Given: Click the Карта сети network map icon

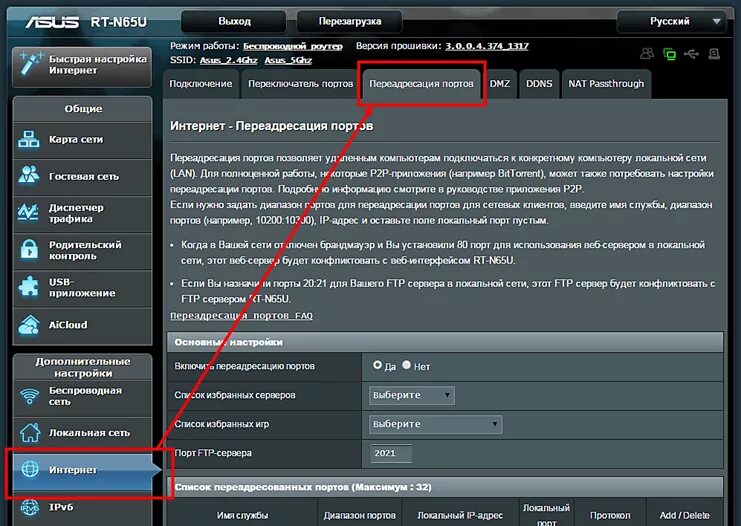Looking at the screenshot, I should tap(29, 139).
